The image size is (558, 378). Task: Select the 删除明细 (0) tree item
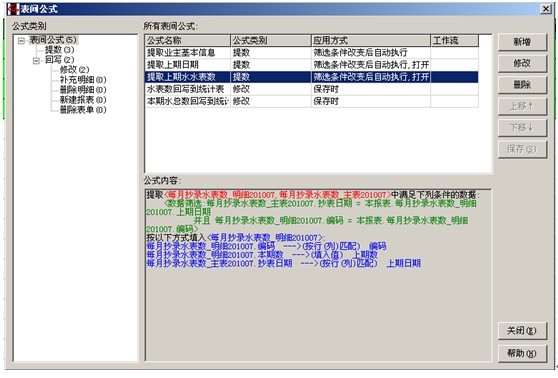coord(83,90)
